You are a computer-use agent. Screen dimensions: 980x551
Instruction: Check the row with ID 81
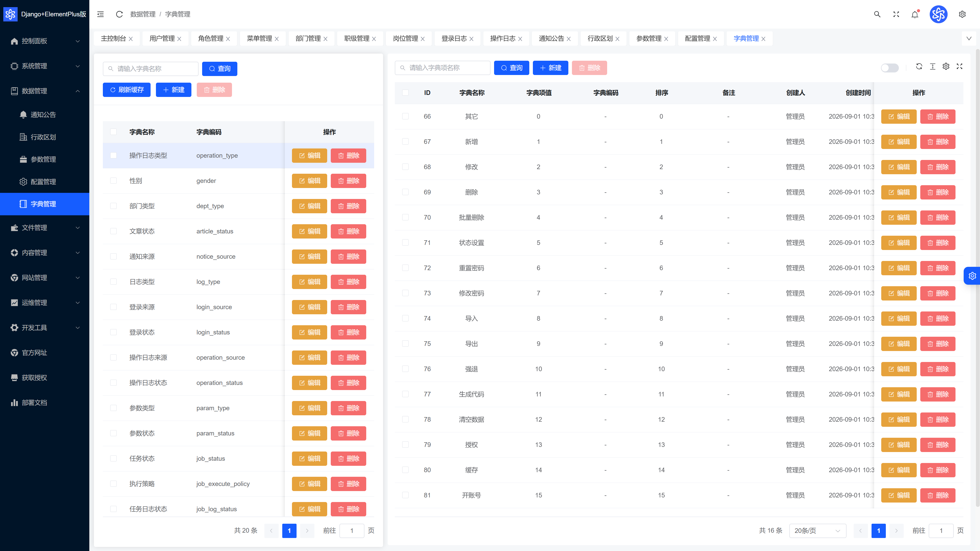click(x=405, y=495)
